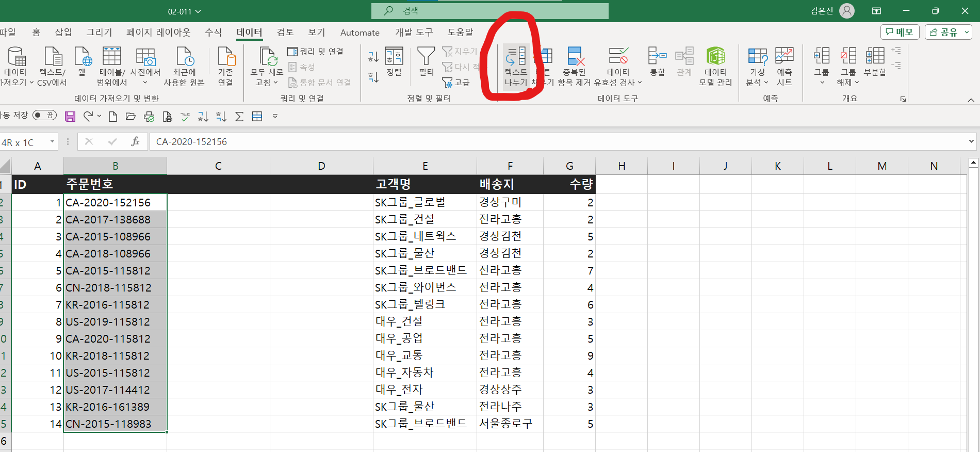The image size is (980, 452).
Task: Click the 웹 (From Web) data icon
Action: tap(83, 62)
